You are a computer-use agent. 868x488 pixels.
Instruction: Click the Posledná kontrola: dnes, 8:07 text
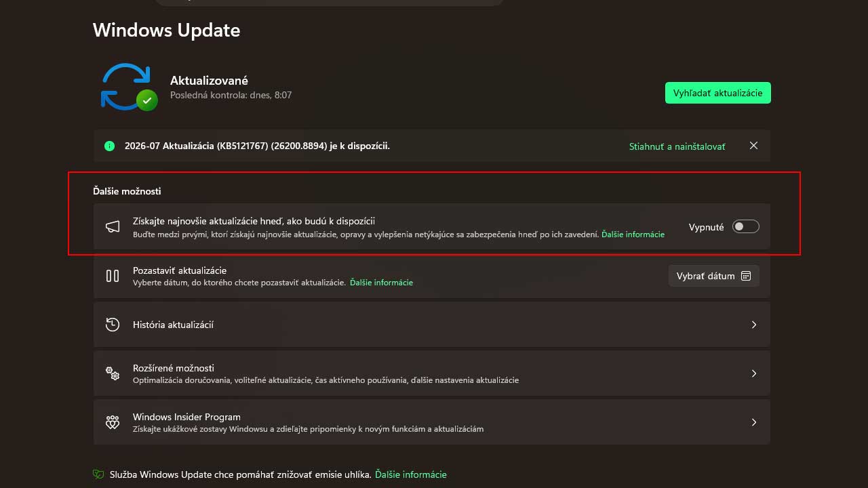pos(231,95)
